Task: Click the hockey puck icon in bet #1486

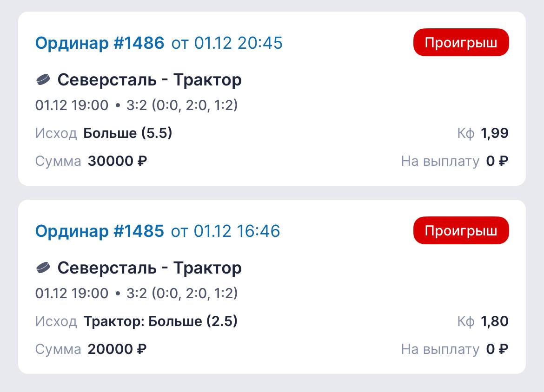Action: pos(43,80)
